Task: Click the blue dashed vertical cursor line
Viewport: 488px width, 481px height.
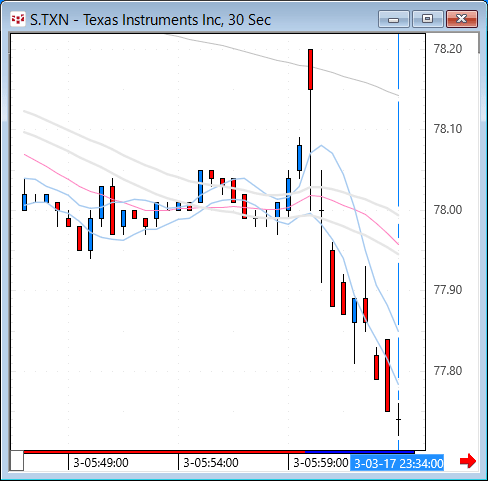Action: (x=398, y=242)
